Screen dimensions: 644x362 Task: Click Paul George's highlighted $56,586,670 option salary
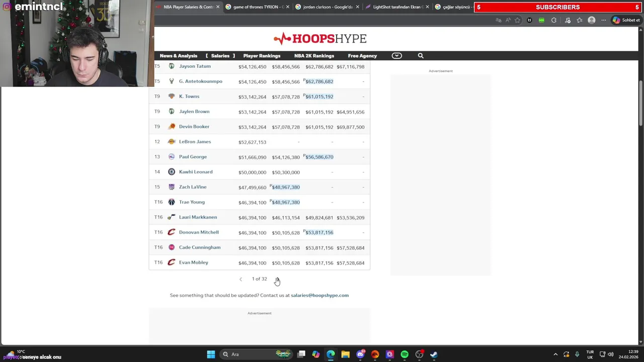[x=319, y=157]
